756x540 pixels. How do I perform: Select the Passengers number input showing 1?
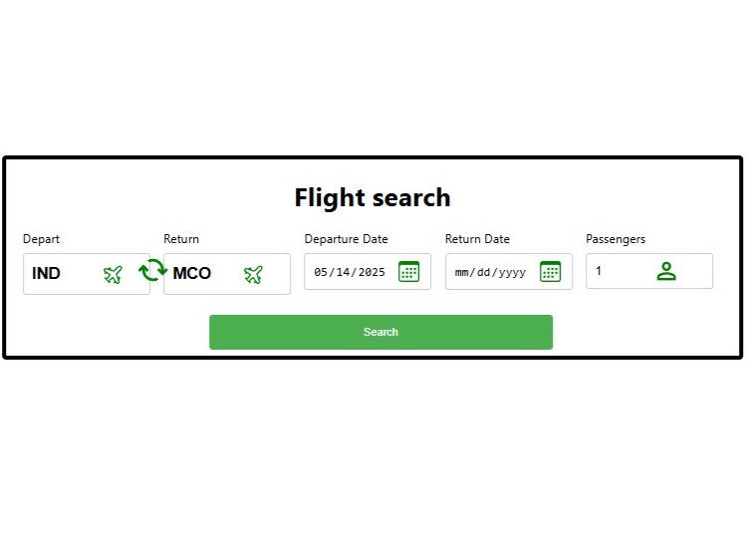coord(618,271)
